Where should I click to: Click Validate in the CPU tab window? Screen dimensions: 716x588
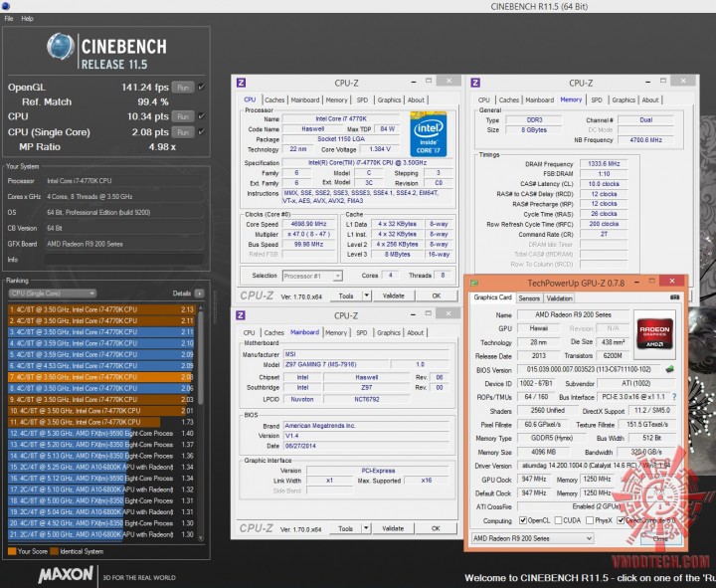pyautogui.click(x=394, y=296)
